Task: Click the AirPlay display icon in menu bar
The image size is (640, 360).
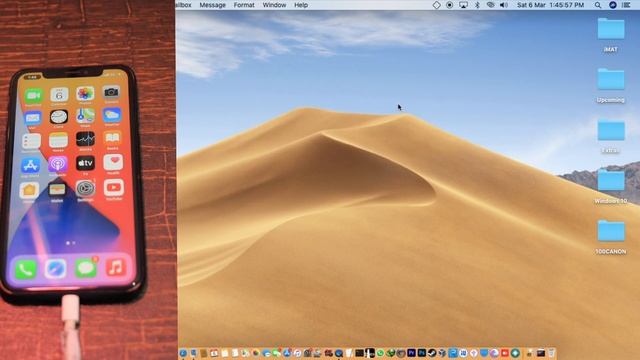Action: pyautogui.click(x=463, y=5)
